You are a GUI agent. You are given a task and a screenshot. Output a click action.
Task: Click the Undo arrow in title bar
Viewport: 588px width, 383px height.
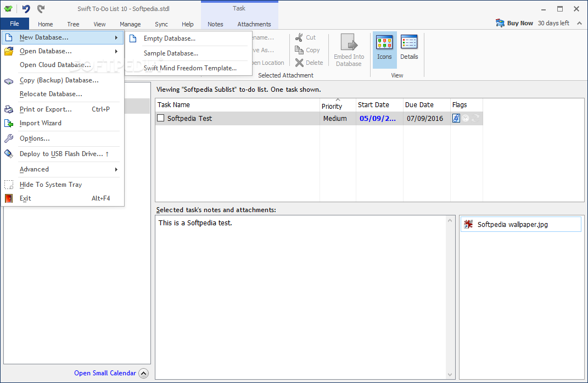[26, 9]
